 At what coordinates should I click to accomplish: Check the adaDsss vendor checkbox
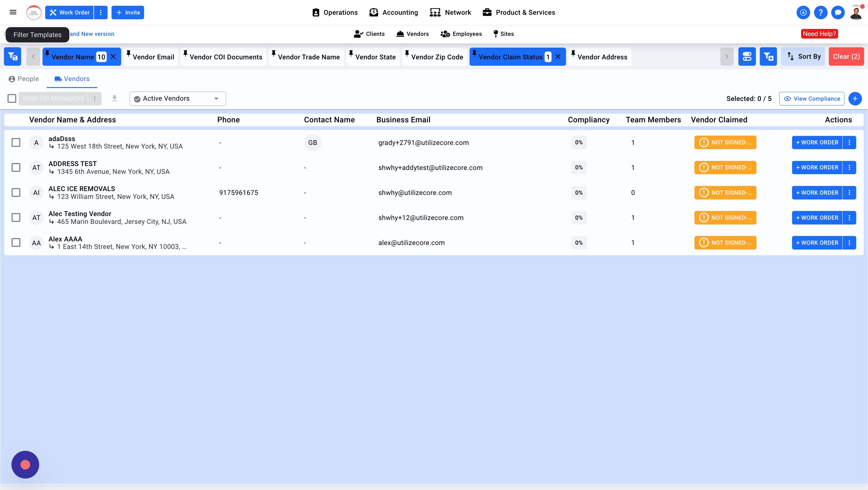point(16,143)
